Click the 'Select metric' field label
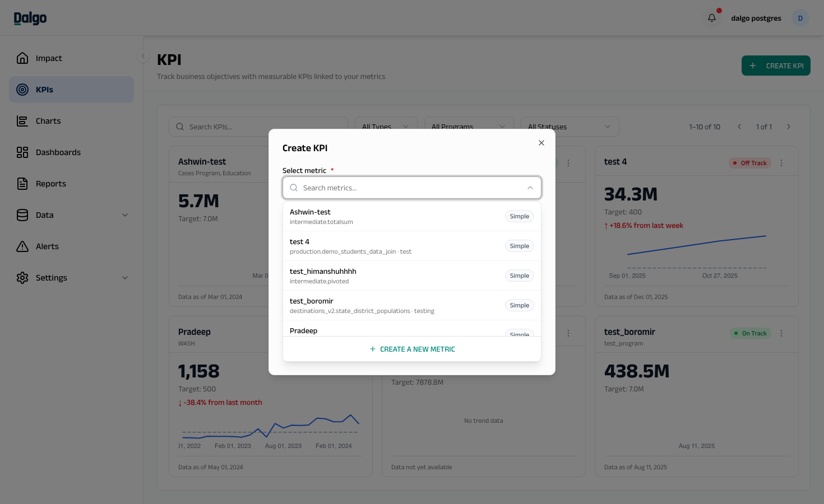This screenshot has width=824, height=504. (304, 170)
